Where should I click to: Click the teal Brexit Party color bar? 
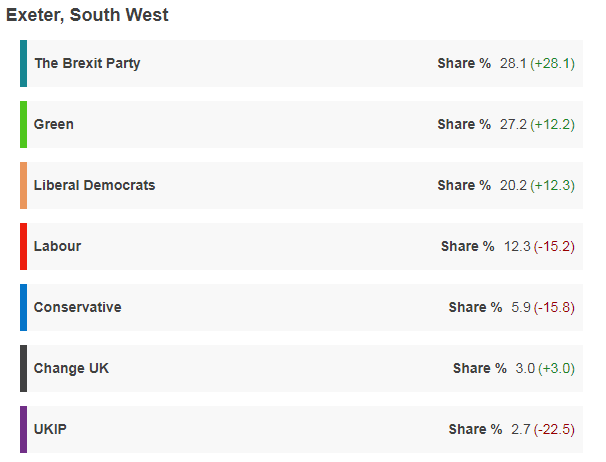coord(23,63)
